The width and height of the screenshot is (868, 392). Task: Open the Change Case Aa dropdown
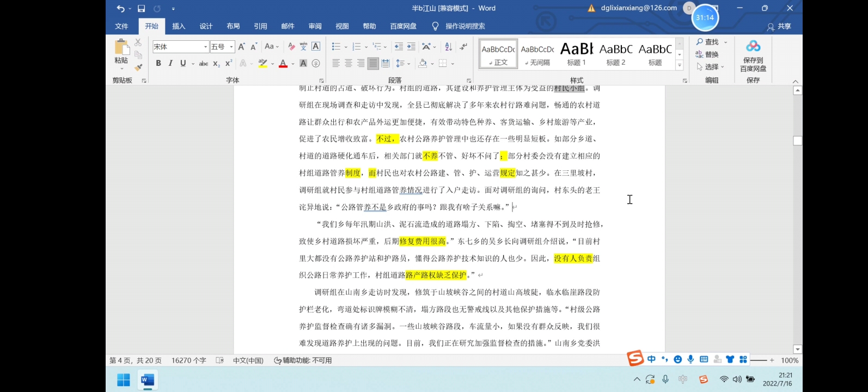(272, 47)
